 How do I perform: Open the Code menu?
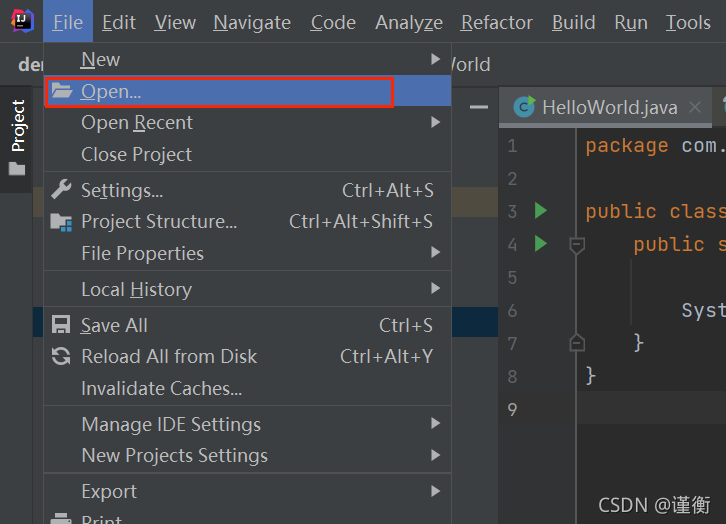click(x=333, y=22)
